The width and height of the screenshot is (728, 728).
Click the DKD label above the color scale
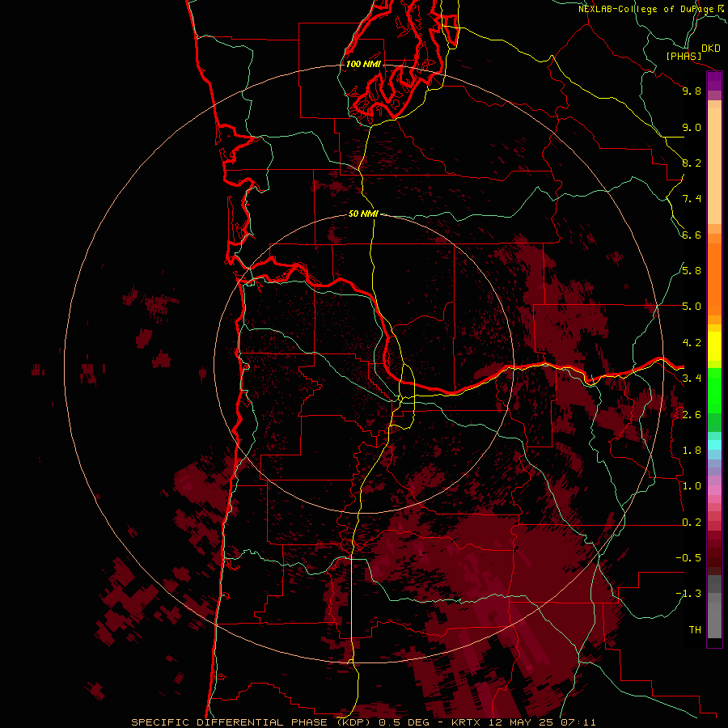[x=711, y=49]
